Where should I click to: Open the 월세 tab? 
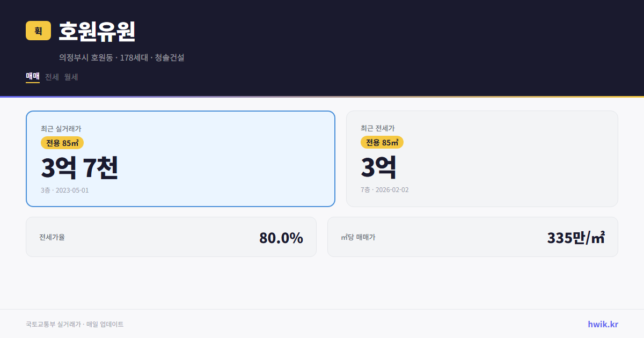coord(71,77)
